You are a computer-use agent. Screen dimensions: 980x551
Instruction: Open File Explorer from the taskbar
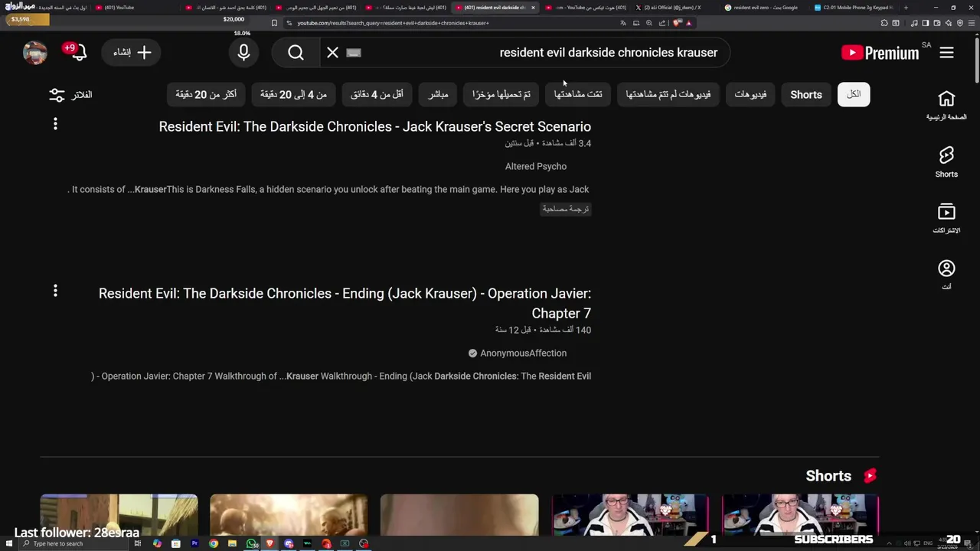tap(232, 543)
